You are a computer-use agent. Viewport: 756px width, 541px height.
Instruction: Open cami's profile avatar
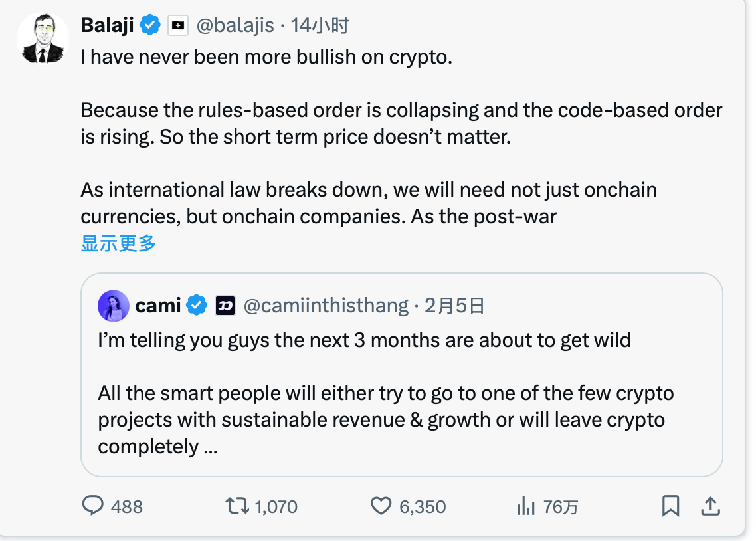point(113,306)
